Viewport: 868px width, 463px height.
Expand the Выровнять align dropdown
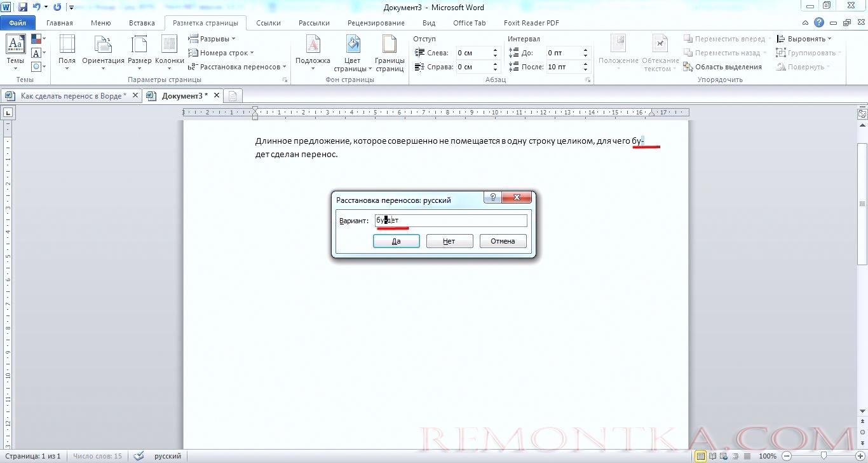click(804, 39)
